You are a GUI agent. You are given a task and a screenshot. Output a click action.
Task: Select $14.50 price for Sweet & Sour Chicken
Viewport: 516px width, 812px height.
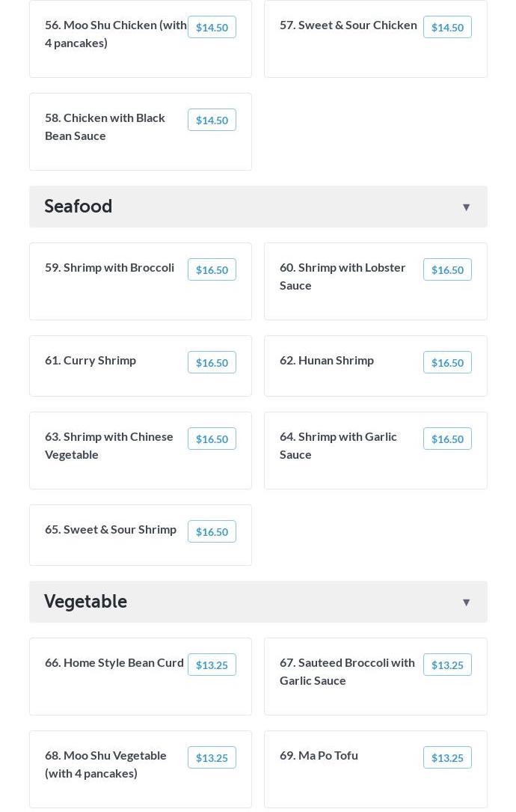447,27
